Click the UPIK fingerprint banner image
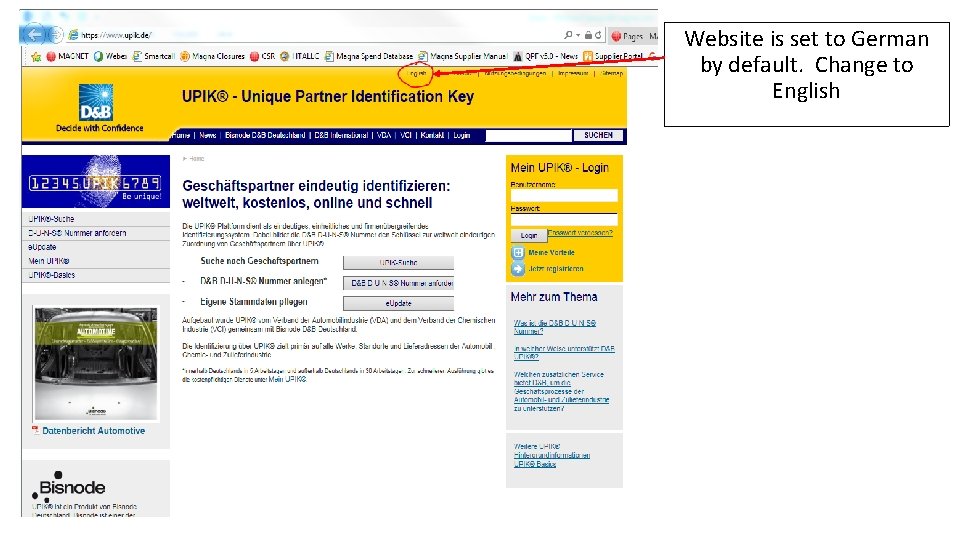960x540 pixels. tap(96, 182)
